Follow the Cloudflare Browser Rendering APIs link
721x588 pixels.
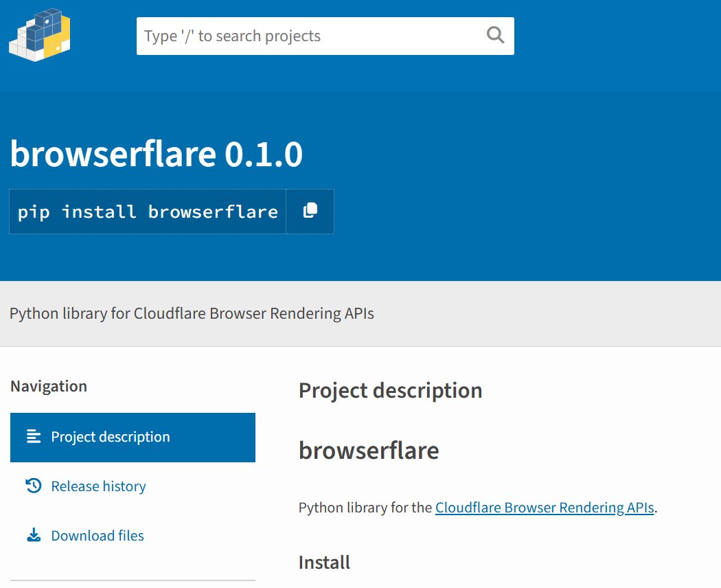(545, 508)
